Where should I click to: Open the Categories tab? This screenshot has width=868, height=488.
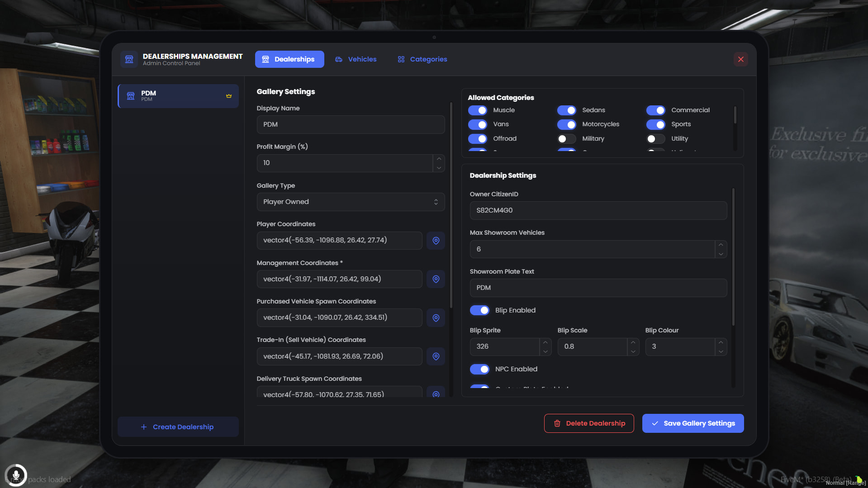click(422, 59)
